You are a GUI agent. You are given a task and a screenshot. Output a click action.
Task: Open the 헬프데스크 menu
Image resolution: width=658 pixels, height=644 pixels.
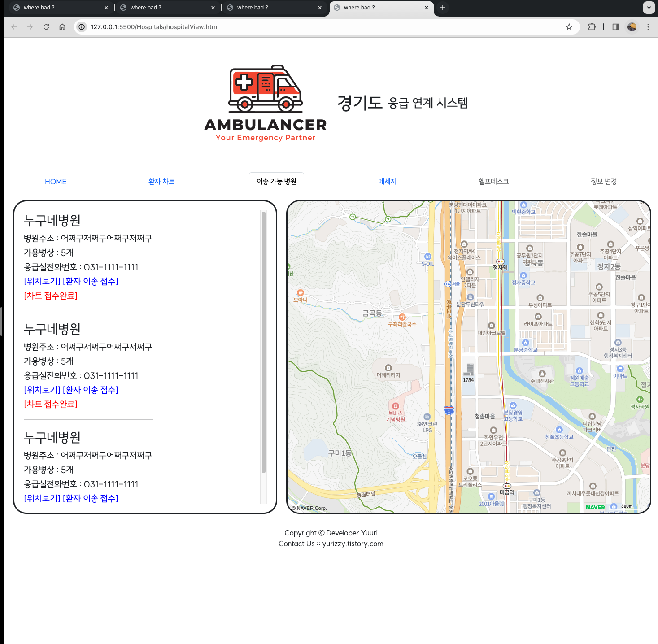click(x=494, y=182)
